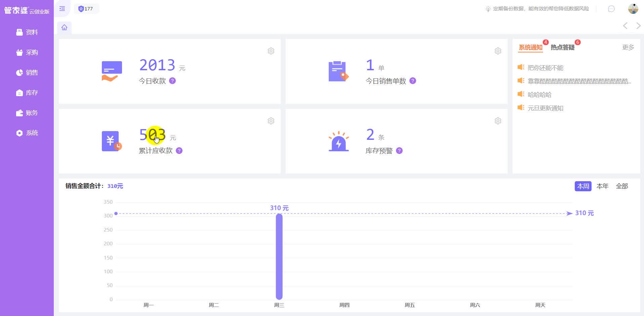The width and height of the screenshot is (644, 316).
Task: Switch to the 热点答疑 tab
Action: tap(562, 47)
